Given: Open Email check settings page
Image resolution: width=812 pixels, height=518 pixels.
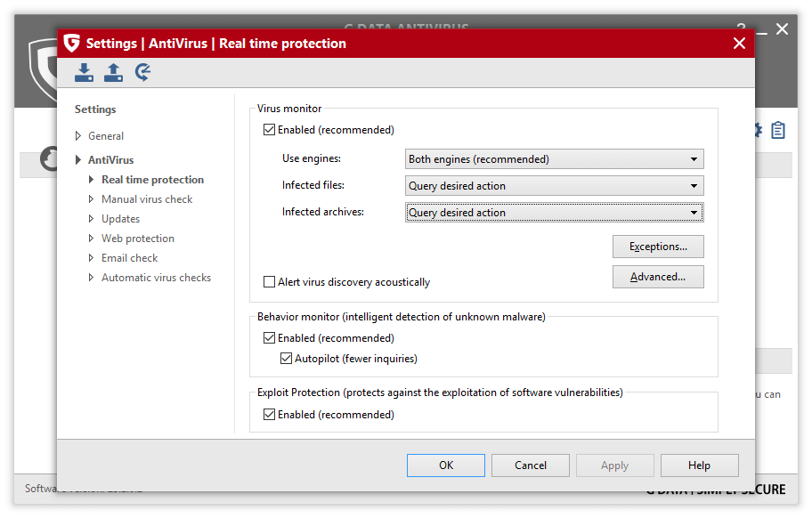Looking at the screenshot, I should pyautogui.click(x=129, y=258).
